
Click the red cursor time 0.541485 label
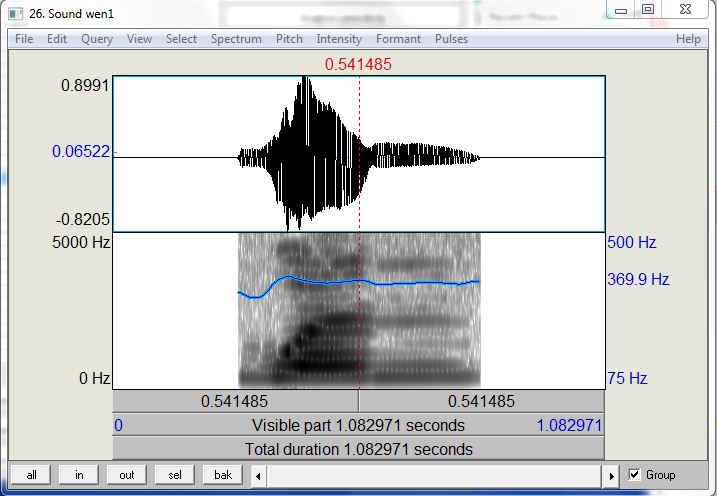pos(358,64)
